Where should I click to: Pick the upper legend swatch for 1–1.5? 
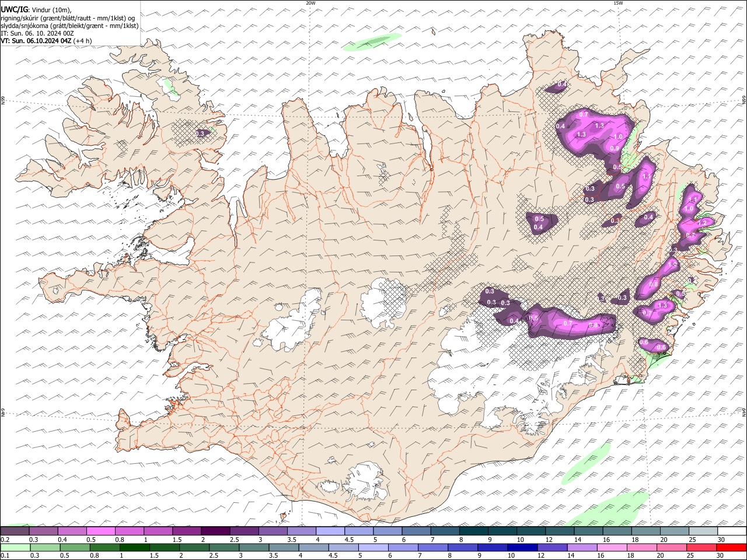pyautogui.click(x=158, y=531)
